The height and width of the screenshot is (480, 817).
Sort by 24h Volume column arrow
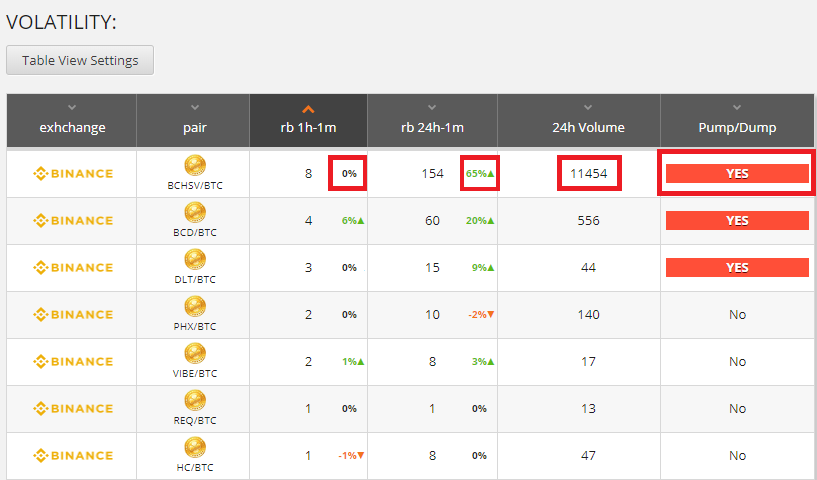tap(588, 107)
